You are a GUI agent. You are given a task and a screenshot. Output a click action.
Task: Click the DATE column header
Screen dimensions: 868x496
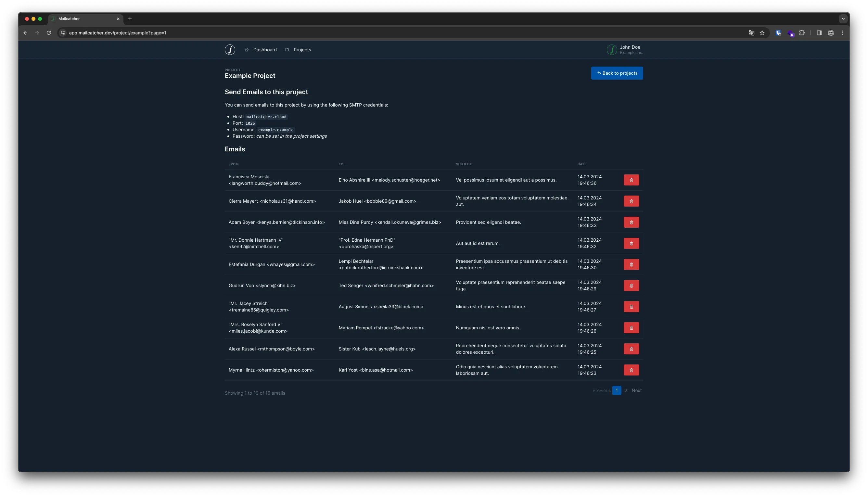[x=582, y=164]
